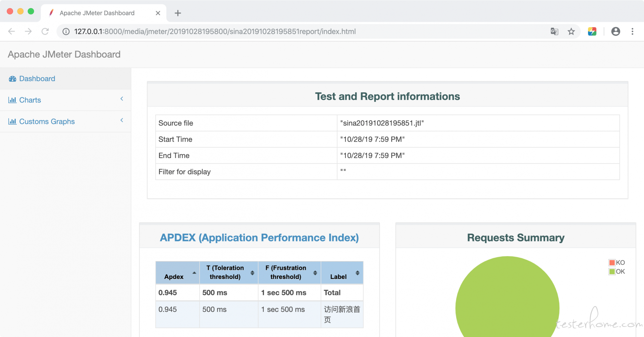Sort by F (Frustration threshold) column arrows
This screenshot has height=337, width=644.
pyautogui.click(x=315, y=273)
